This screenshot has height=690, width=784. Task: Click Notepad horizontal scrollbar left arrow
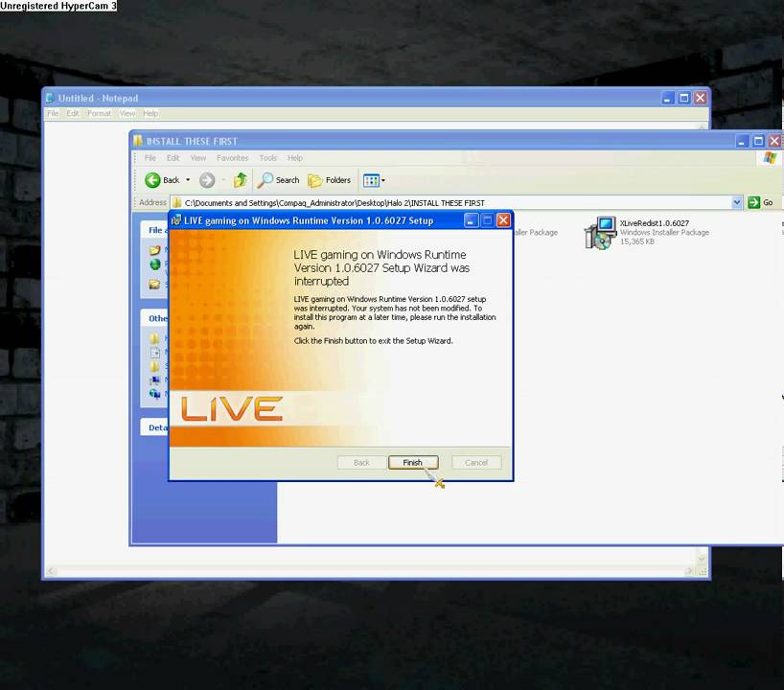pos(51,571)
